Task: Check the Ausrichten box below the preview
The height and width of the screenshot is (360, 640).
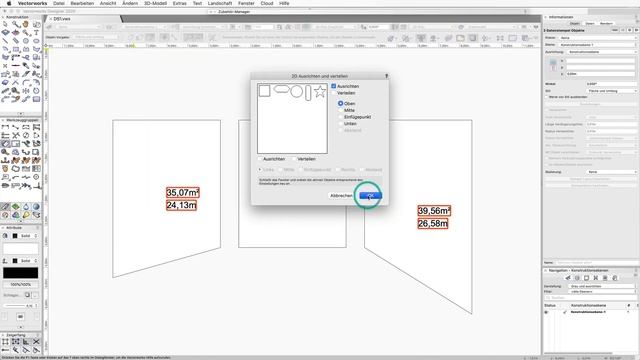Action: point(260,159)
